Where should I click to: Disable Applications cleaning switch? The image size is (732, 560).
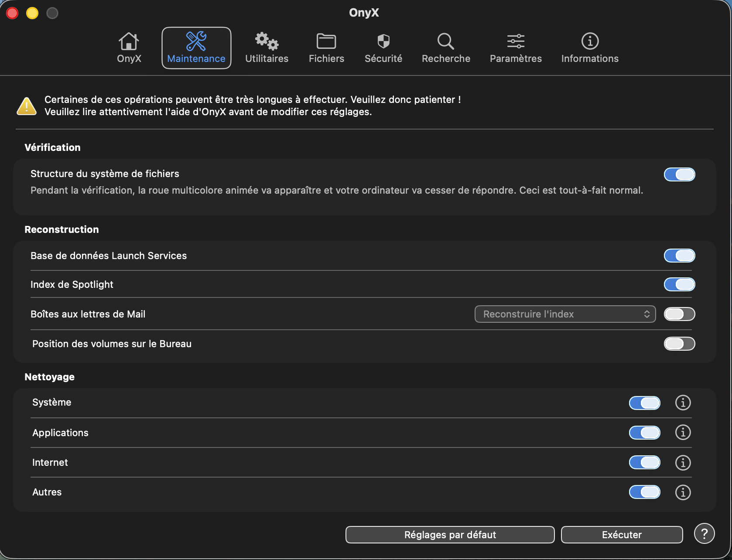tap(644, 433)
